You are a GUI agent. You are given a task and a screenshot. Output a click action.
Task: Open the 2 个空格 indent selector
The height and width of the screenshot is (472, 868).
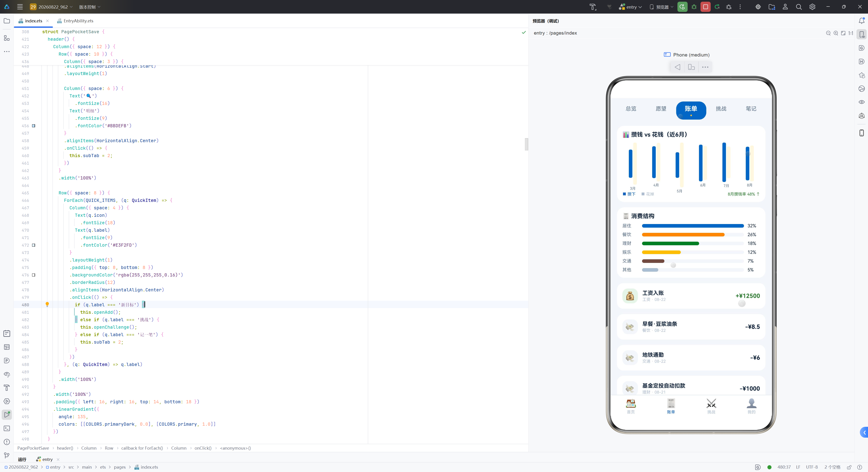pyautogui.click(x=832, y=467)
